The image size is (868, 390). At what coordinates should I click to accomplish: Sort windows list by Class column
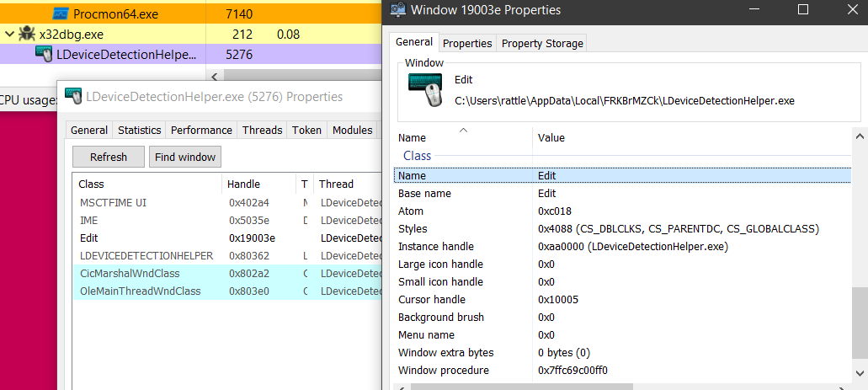point(147,184)
